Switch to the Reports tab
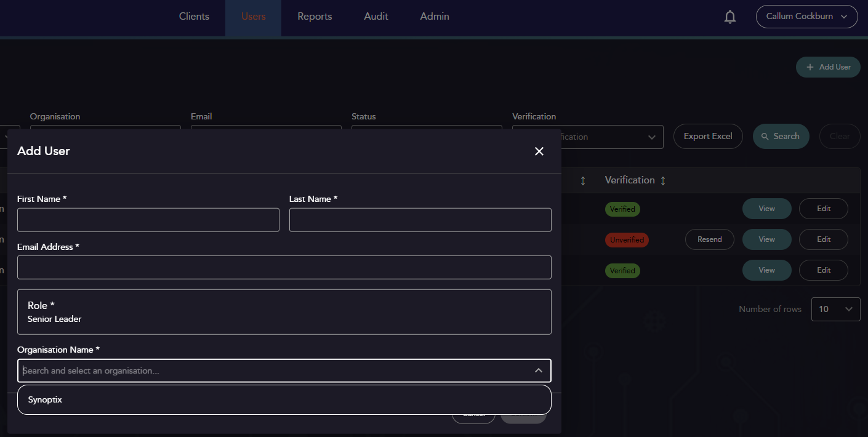Screen dimensions: 868x437 pos(315,16)
